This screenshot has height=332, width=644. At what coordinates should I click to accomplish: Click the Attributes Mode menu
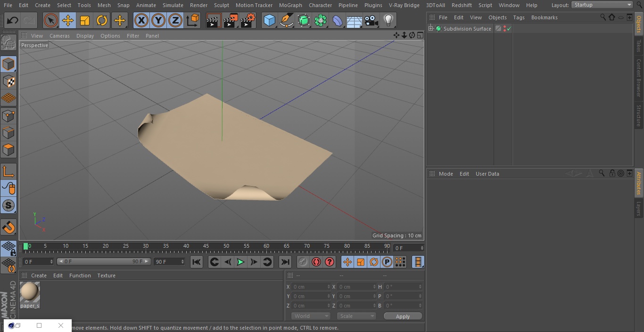tap(446, 174)
